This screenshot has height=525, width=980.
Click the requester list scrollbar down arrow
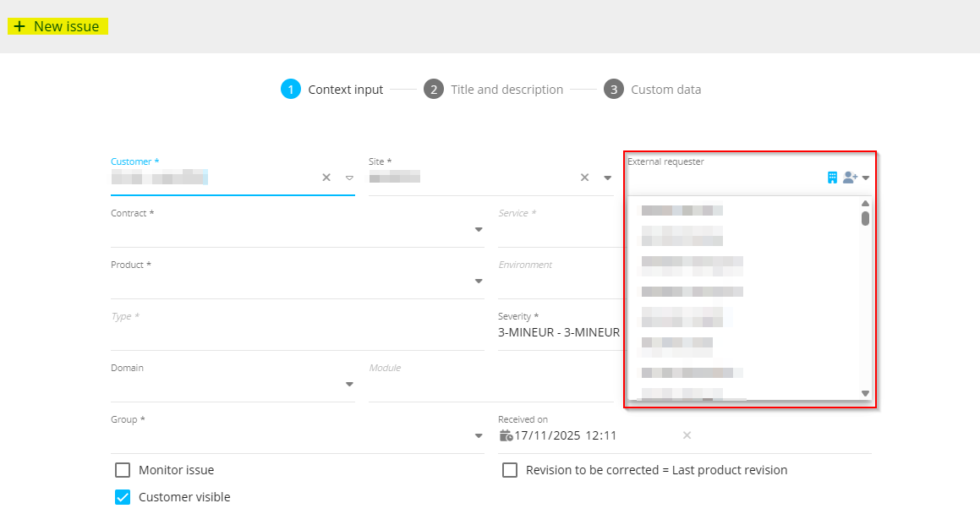click(x=865, y=393)
